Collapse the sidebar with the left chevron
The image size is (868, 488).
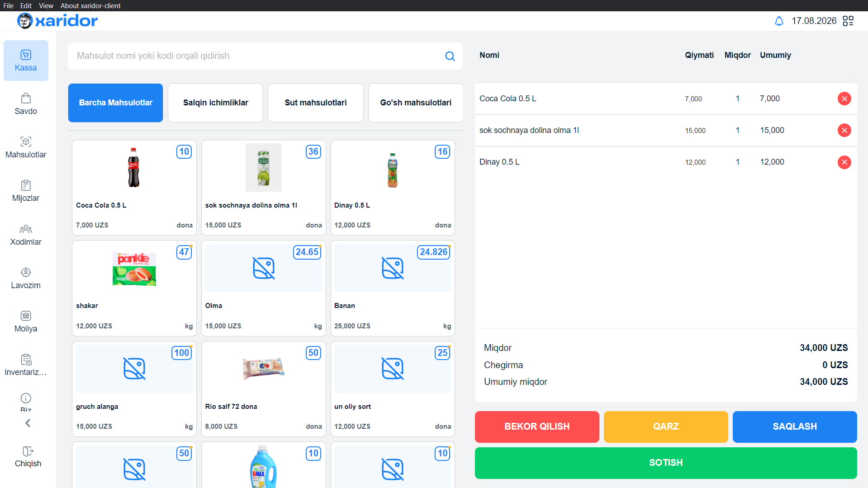click(28, 423)
